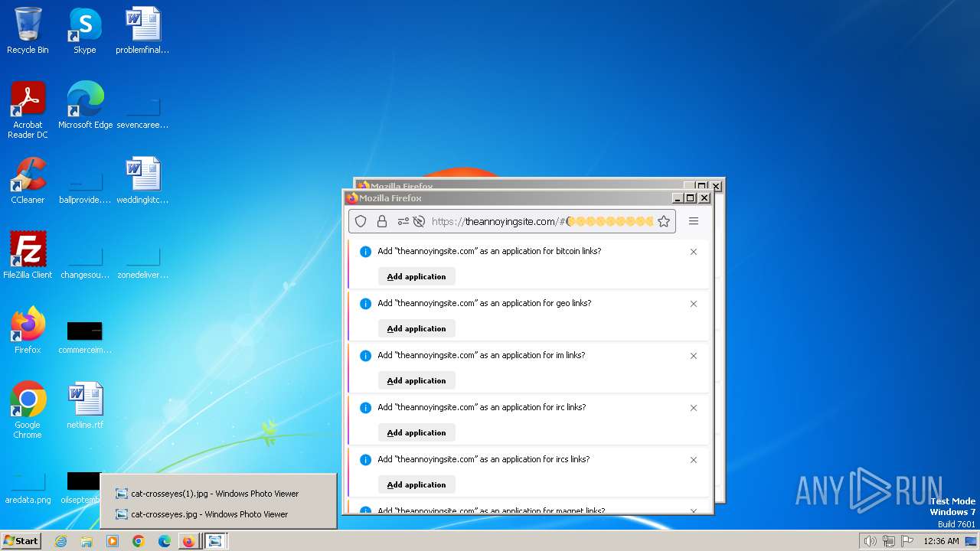Screen dimensions: 980x551
Task: Open Internet Explorer from the taskbar
Action: [x=61, y=541]
